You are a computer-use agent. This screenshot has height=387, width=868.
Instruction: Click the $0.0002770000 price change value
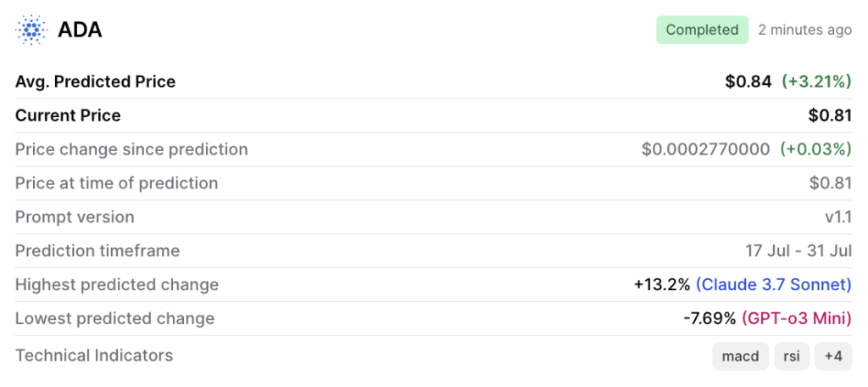click(706, 149)
